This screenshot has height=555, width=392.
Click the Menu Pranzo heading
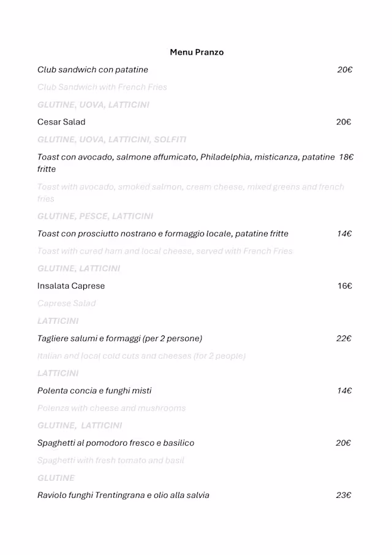tap(197, 52)
